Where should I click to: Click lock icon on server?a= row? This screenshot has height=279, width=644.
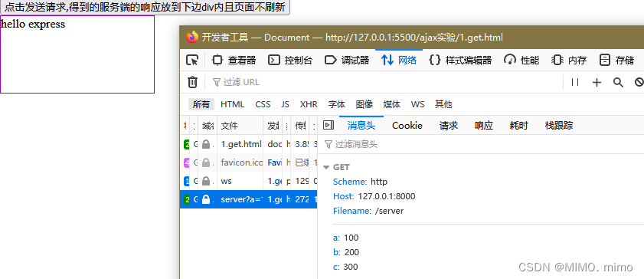(206, 199)
